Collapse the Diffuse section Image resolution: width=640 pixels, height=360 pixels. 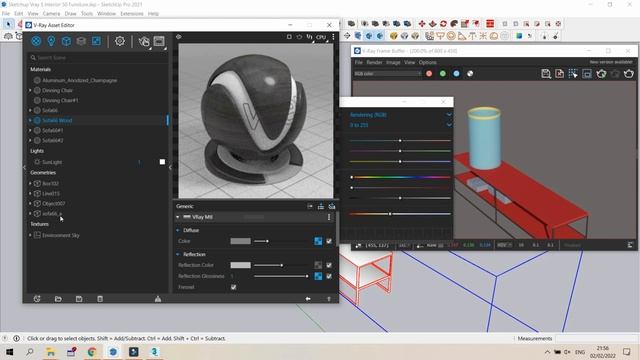point(178,230)
